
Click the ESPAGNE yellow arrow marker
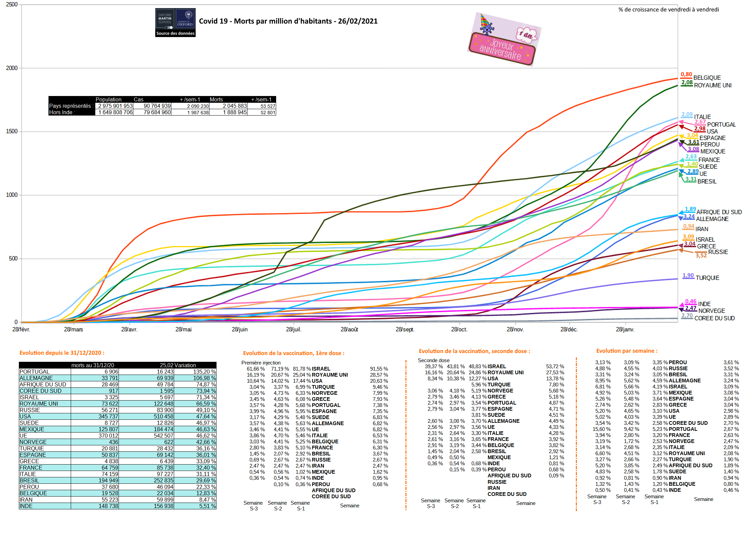[x=681, y=136]
